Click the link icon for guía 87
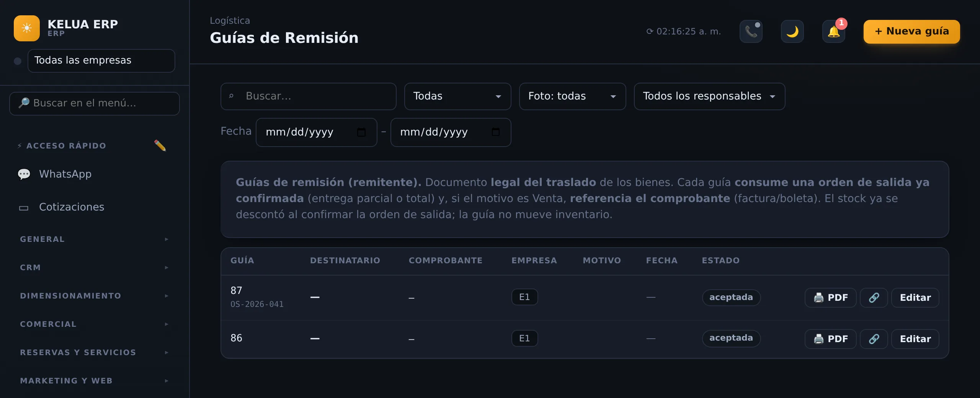 coord(874,298)
